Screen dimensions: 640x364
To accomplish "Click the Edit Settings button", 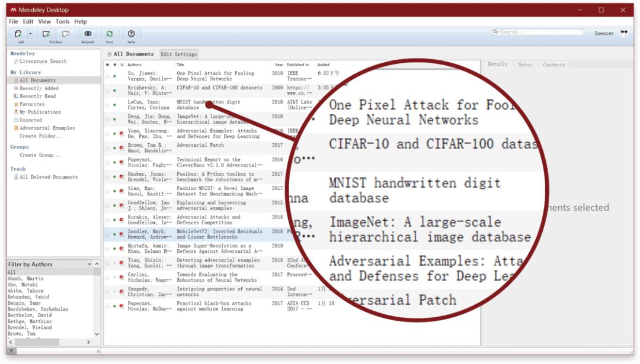I will (x=179, y=54).
